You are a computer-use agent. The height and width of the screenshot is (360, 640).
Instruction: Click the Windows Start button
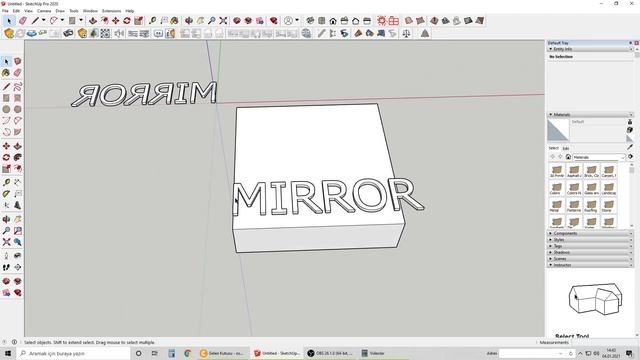pos(8,353)
